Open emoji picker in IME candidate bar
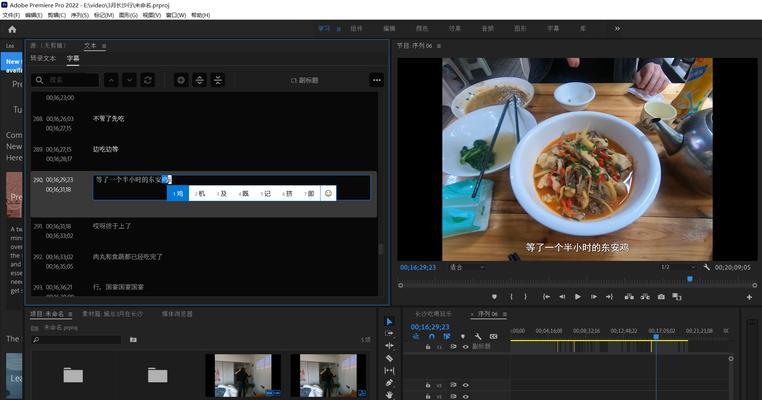The image size is (762, 400). click(329, 193)
